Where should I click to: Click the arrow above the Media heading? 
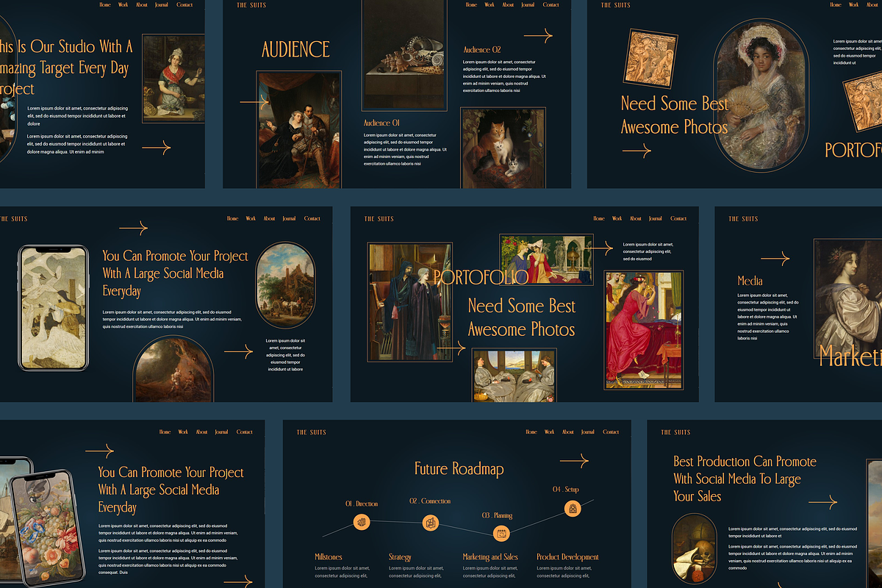pyautogui.click(x=775, y=258)
